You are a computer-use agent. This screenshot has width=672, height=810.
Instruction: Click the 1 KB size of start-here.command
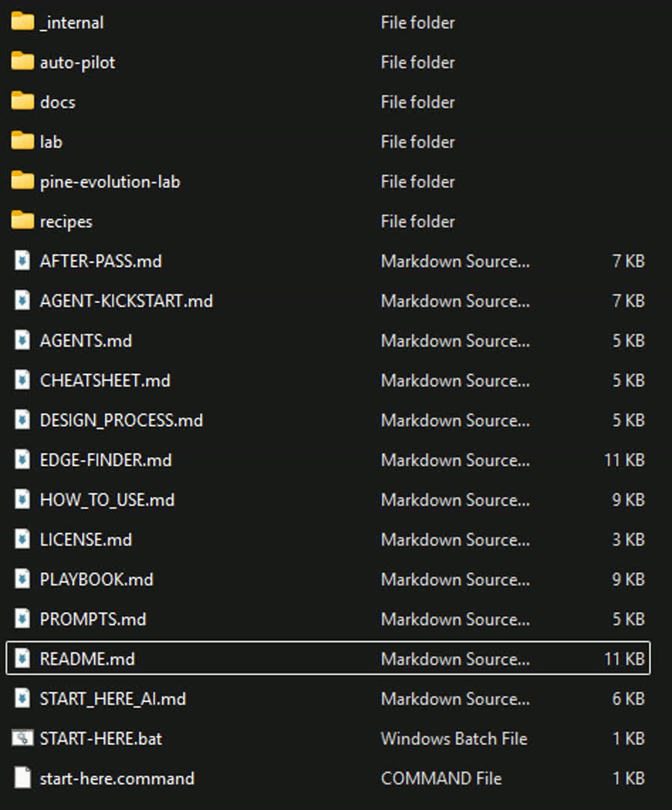[629, 778]
